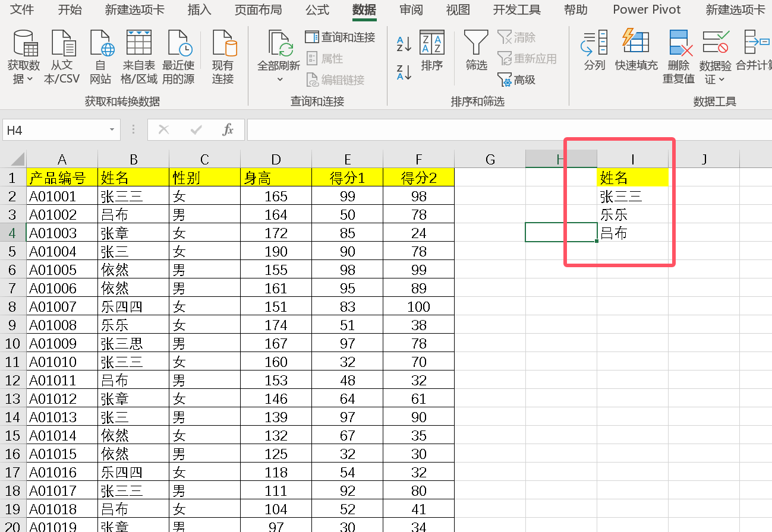772x532 pixels.
Task: Click cell A01012 in column A
Action: click(62, 399)
